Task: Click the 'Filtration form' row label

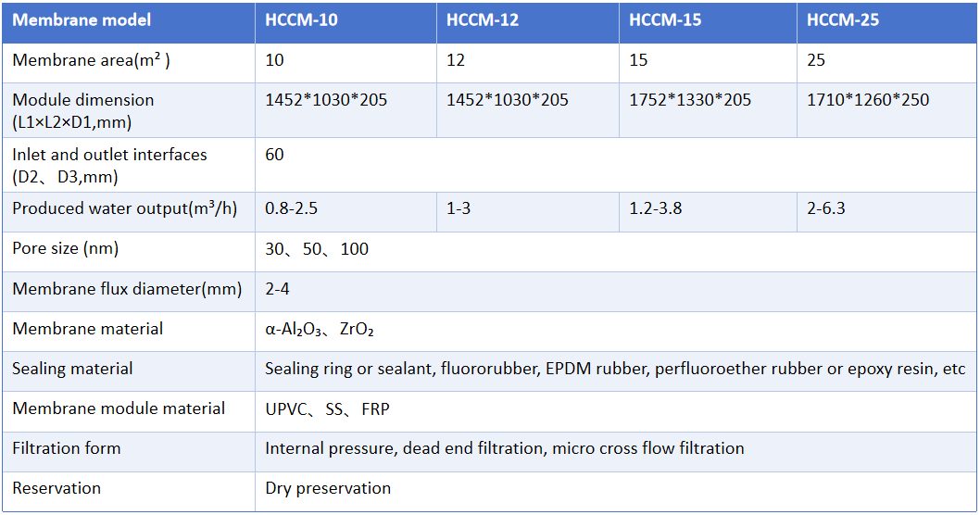Action: [67, 448]
